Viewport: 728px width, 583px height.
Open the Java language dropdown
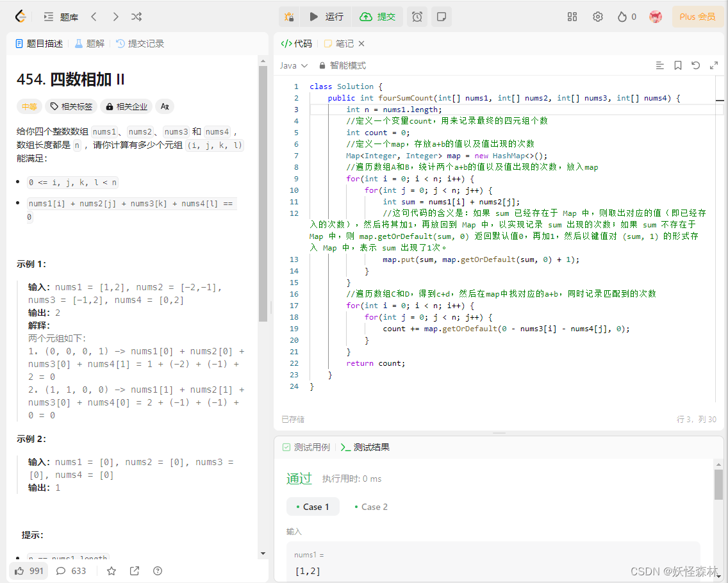[x=294, y=66]
